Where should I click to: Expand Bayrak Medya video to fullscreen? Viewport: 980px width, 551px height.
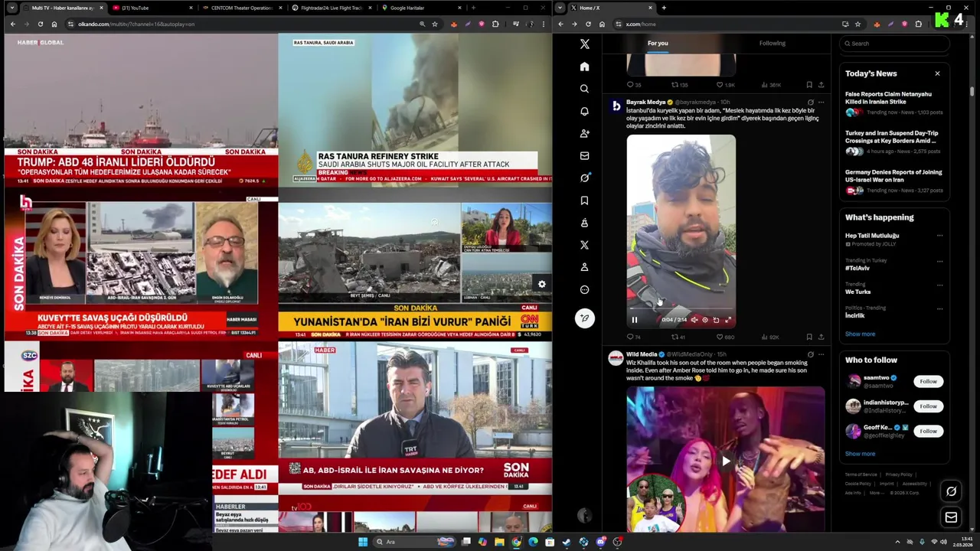click(x=728, y=320)
